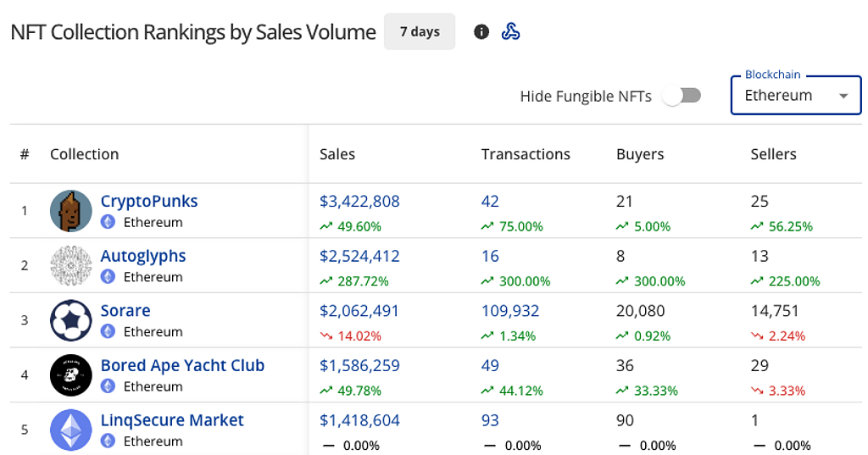Sort by the Sellers column header
868x455 pixels.
pyautogui.click(x=773, y=154)
